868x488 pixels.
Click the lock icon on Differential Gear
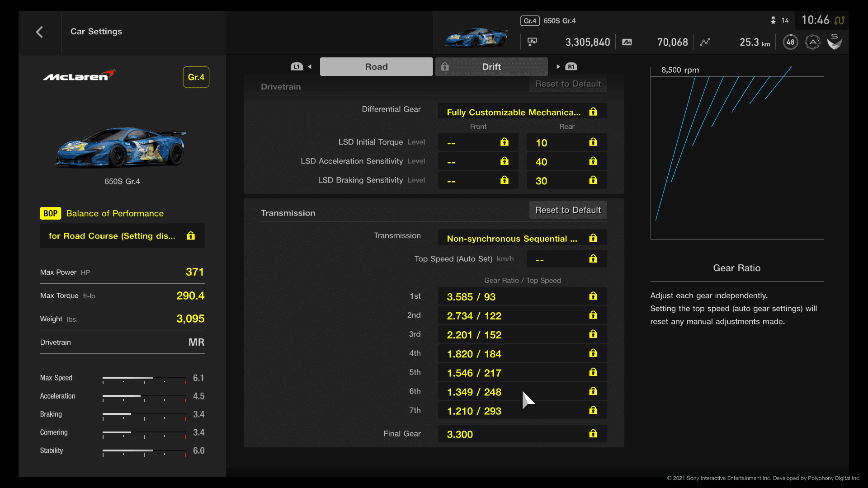click(593, 112)
